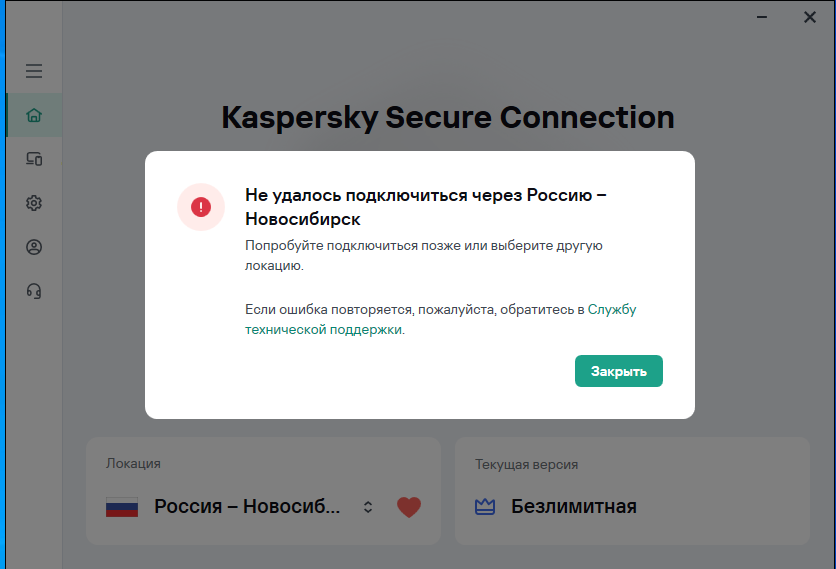Go to the Home tab icon
Image resolution: width=836 pixels, height=569 pixels.
point(34,115)
